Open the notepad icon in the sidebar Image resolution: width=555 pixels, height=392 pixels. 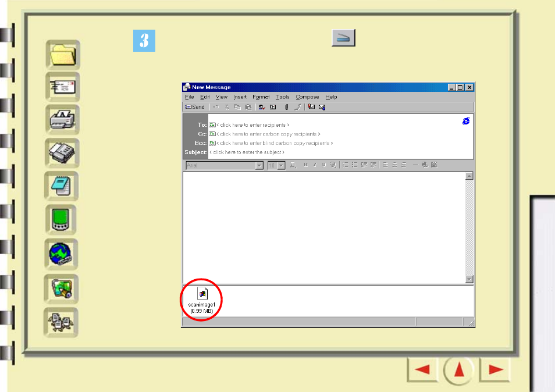pyautogui.click(x=61, y=186)
